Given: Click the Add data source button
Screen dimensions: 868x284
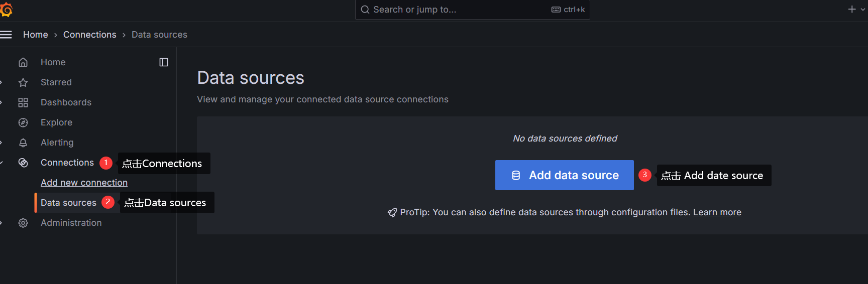Looking at the screenshot, I should click(x=564, y=175).
